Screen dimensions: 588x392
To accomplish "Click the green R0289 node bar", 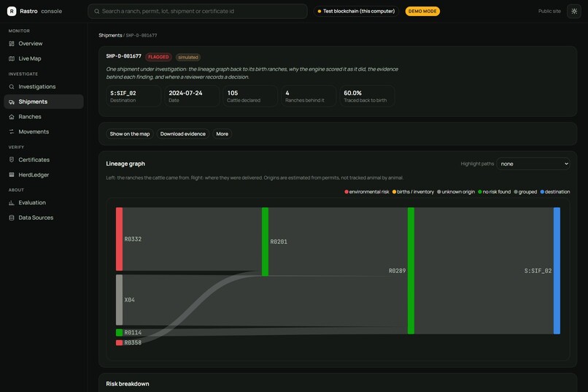I will click(x=411, y=271).
